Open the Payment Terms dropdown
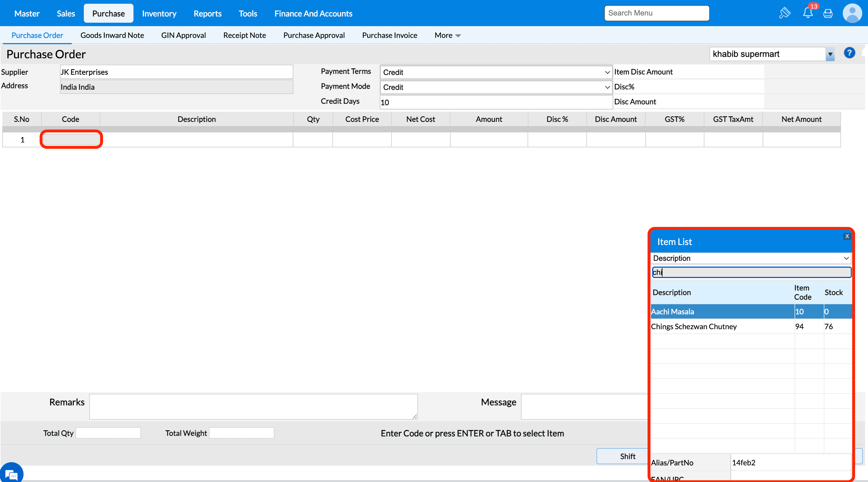 coord(496,72)
